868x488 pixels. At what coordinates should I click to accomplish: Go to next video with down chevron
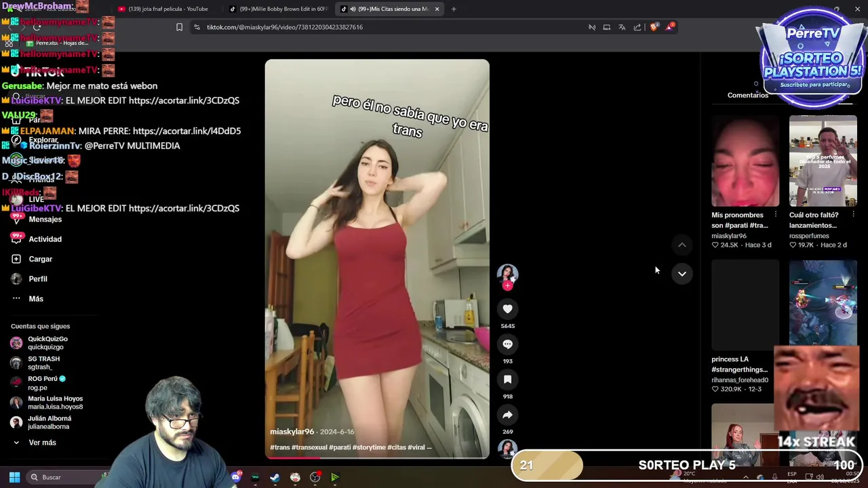pos(682,274)
